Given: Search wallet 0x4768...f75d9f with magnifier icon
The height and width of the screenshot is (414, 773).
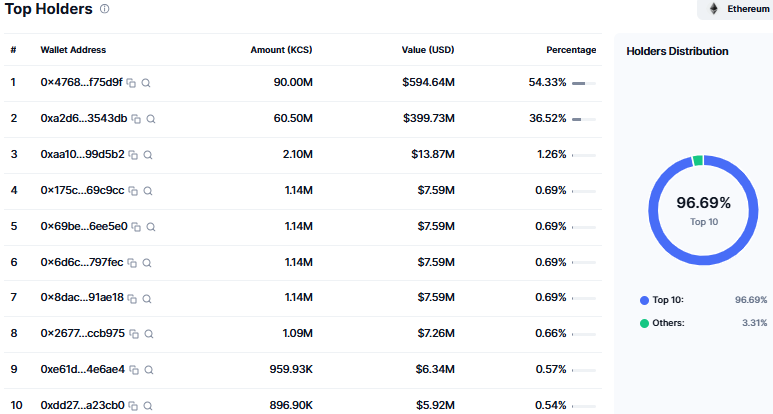Looking at the screenshot, I should (x=146, y=83).
